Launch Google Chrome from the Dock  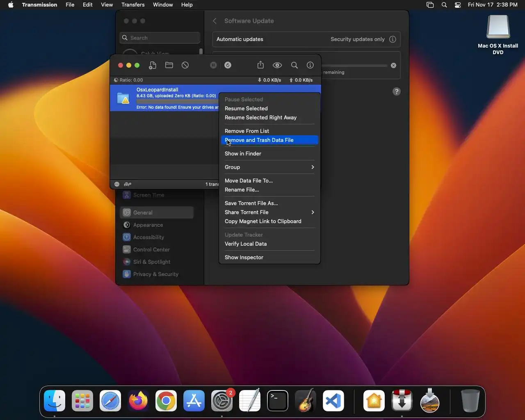[x=166, y=401]
